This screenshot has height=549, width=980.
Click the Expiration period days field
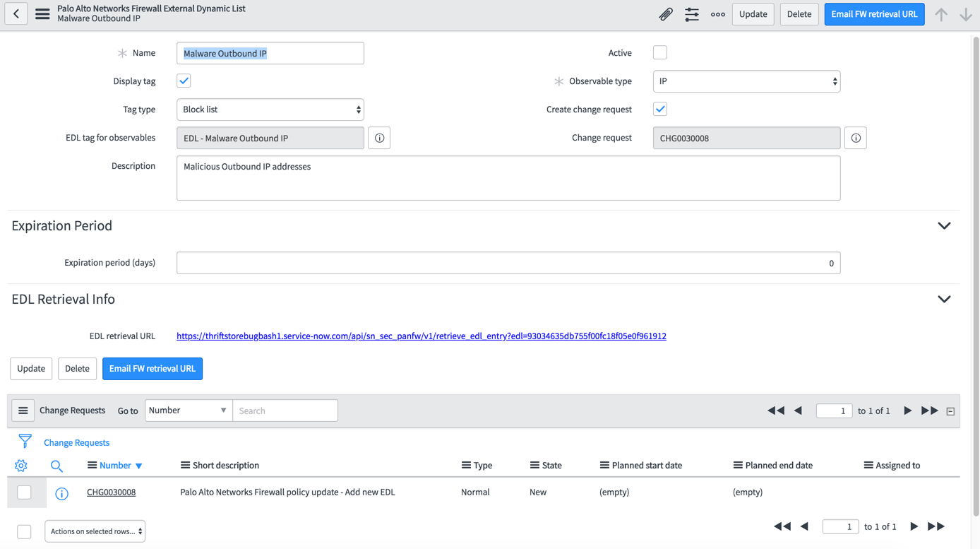point(508,263)
